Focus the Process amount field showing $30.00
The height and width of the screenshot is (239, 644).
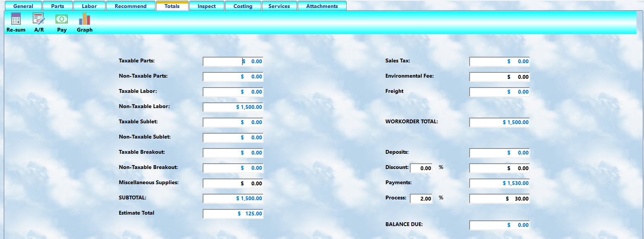(500, 198)
